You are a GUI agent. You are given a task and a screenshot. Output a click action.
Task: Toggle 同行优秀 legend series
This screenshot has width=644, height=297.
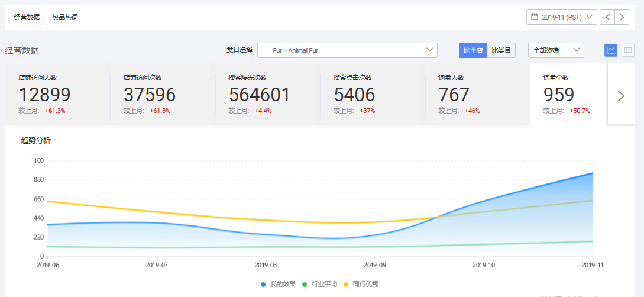361,285
